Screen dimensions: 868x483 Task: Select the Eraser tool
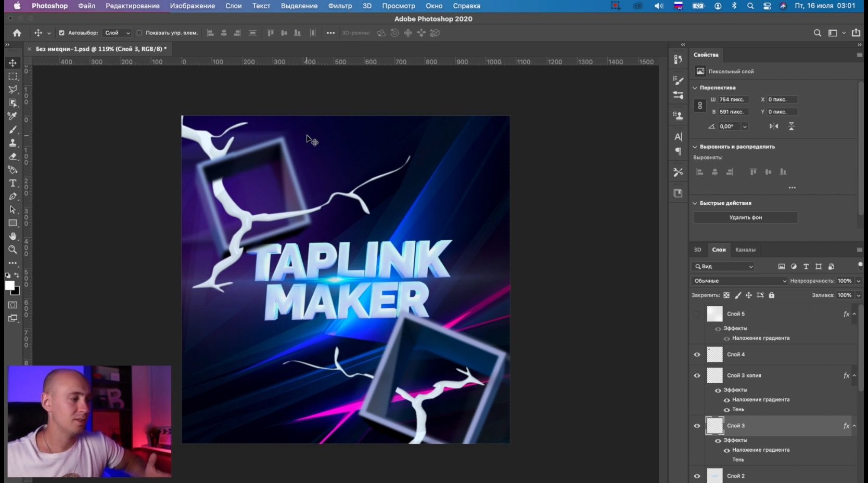click(12, 156)
